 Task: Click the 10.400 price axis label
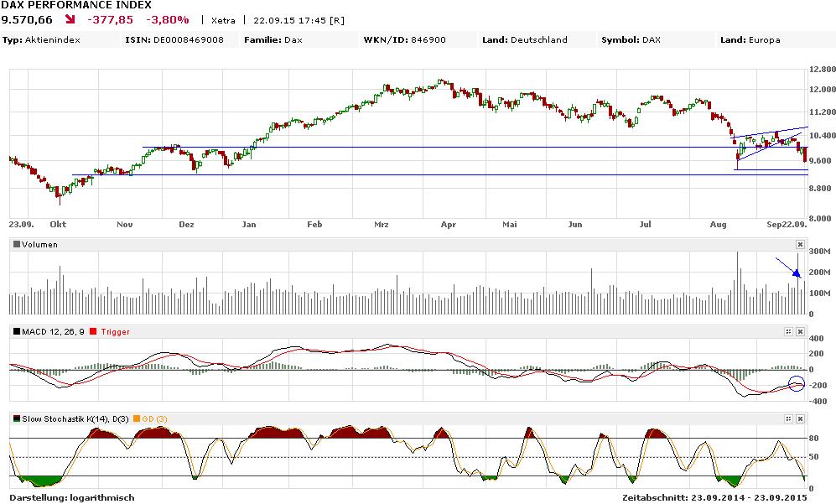[x=822, y=136]
